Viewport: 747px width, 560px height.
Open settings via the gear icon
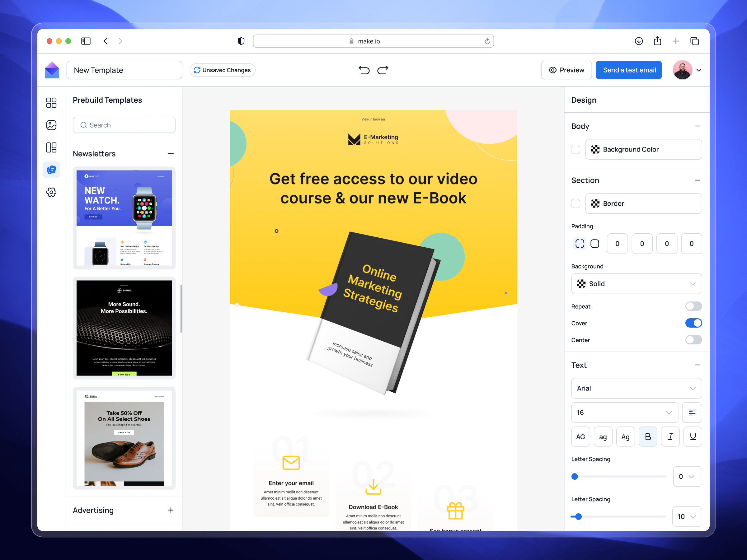[51, 192]
